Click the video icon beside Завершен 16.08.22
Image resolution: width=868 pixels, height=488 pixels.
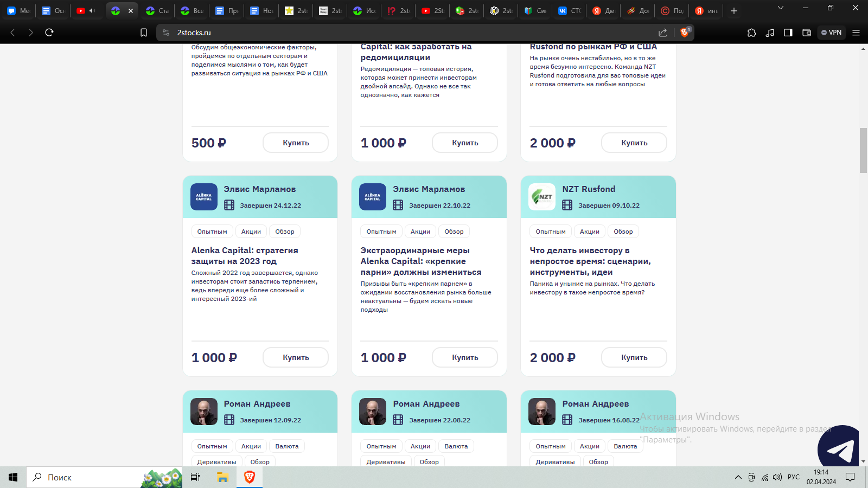(x=567, y=420)
